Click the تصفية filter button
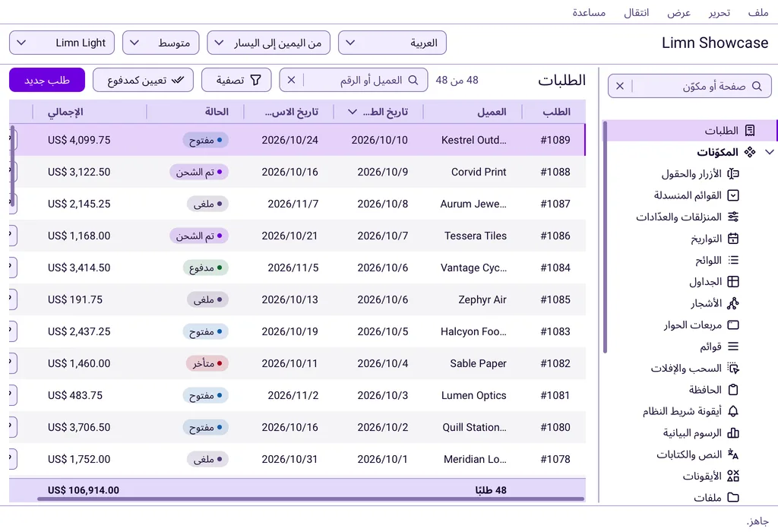Image resolution: width=778 pixels, height=532 pixels. pyautogui.click(x=236, y=80)
